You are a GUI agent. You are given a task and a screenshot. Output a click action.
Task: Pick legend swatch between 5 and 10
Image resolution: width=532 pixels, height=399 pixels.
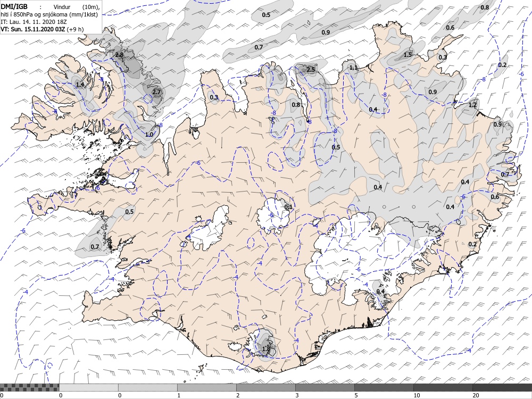384,387
